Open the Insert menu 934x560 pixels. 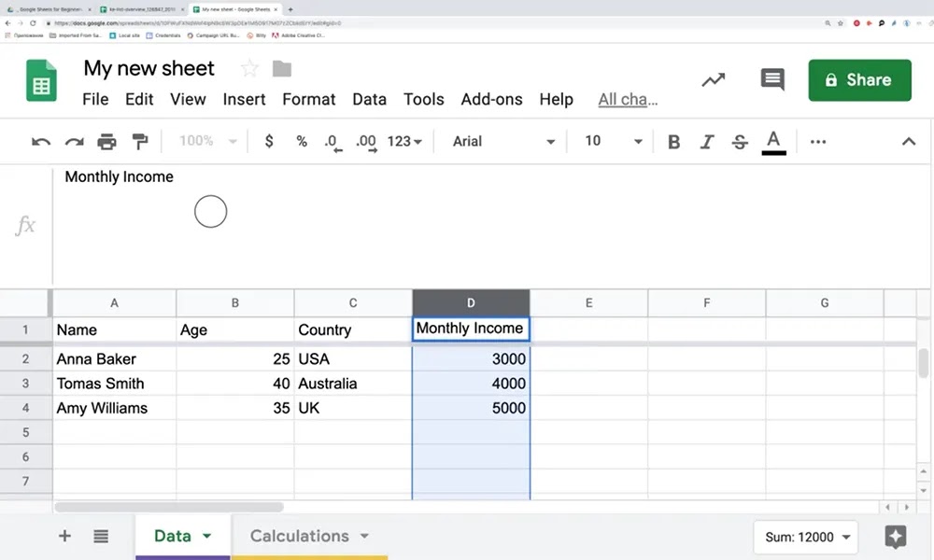244,99
